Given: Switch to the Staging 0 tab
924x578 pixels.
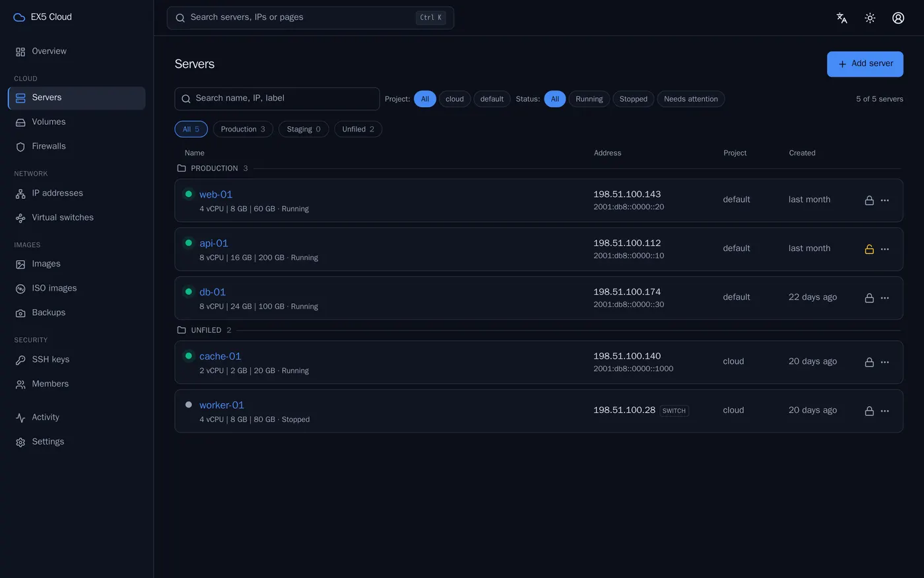Looking at the screenshot, I should pos(304,129).
